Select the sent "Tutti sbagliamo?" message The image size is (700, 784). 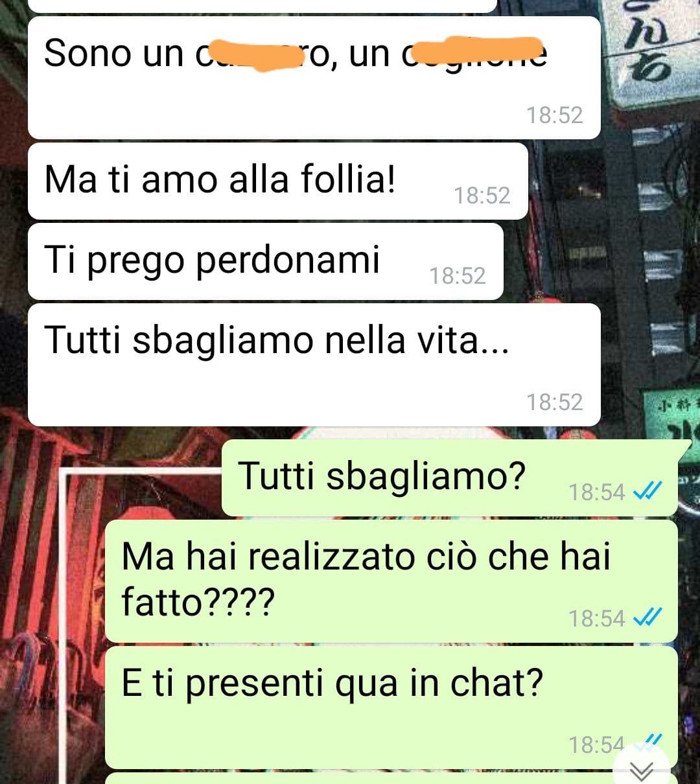(x=450, y=478)
